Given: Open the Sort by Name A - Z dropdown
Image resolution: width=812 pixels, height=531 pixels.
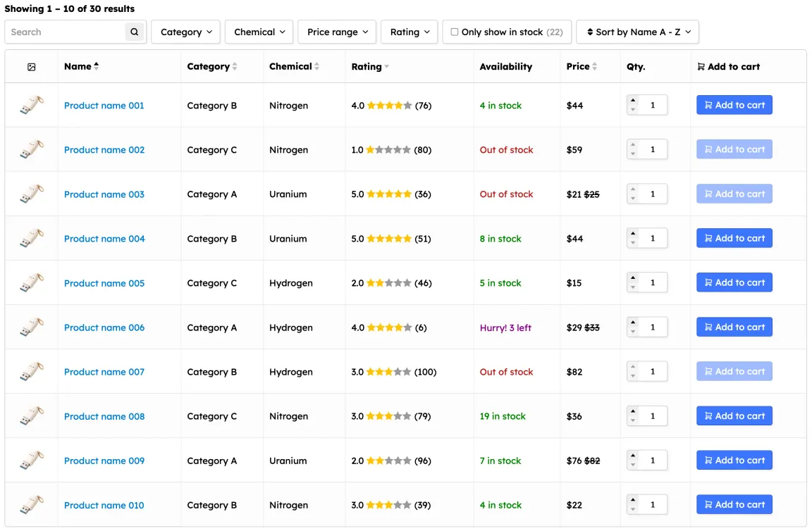Looking at the screenshot, I should [x=637, y=32].
